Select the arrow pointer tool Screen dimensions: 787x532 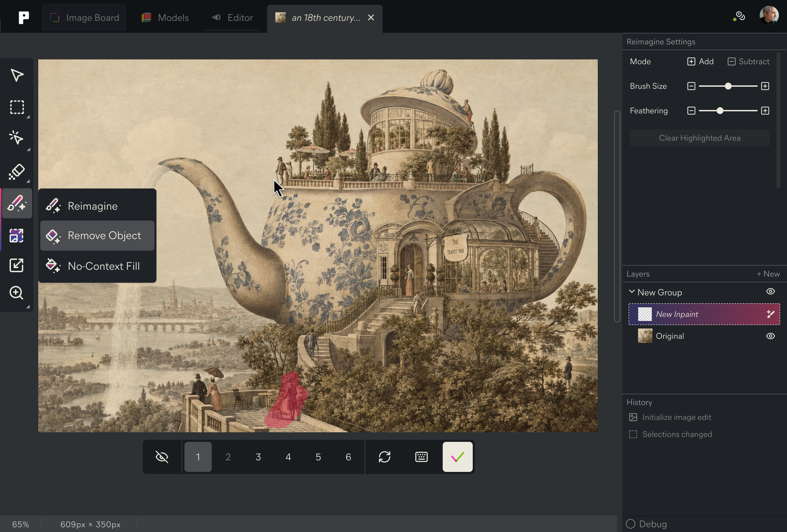point(17,75)
